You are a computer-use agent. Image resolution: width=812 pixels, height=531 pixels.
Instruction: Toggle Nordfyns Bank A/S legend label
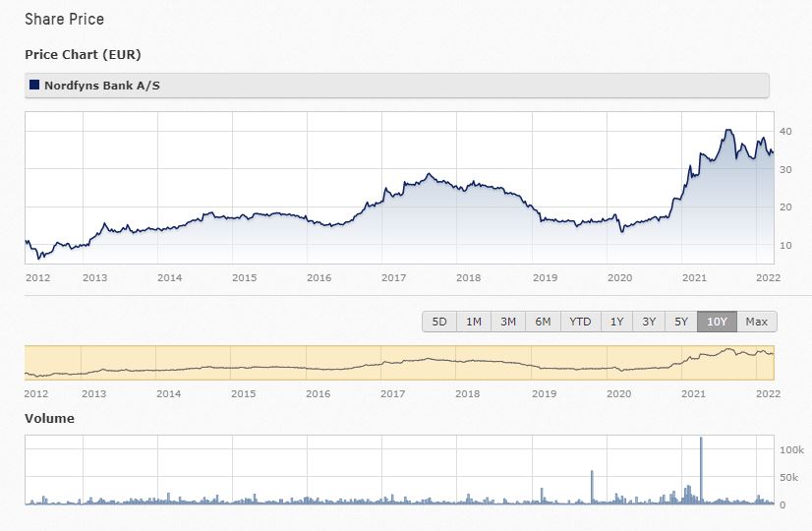tap(101, 86)
